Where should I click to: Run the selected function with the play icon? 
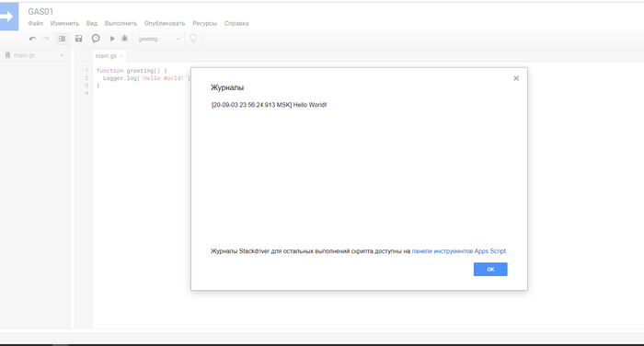(112, 39)
